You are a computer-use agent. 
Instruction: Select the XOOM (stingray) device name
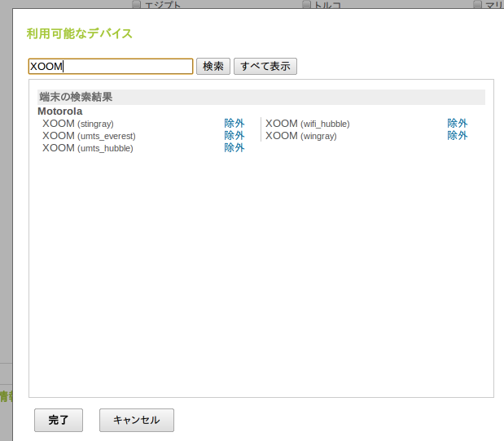(78, 124)
